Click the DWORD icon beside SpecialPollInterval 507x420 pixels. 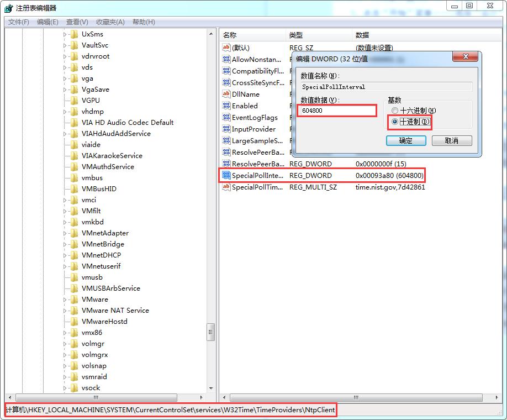pos(226,175)
